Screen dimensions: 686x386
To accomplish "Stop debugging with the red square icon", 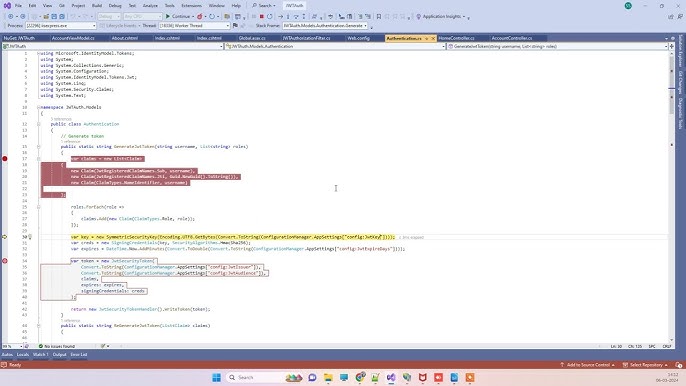I will (261, 16).
